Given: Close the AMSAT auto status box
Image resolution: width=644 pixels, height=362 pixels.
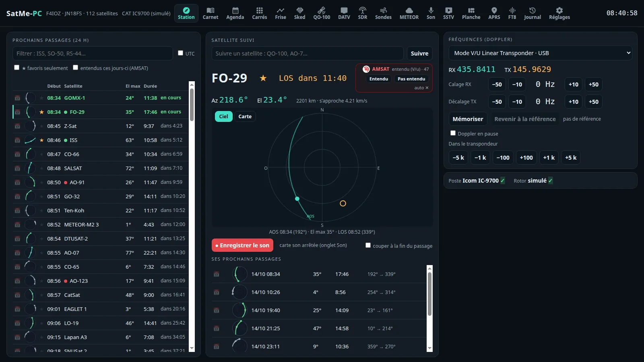Looking at the screenshot, I should (427, 88).
